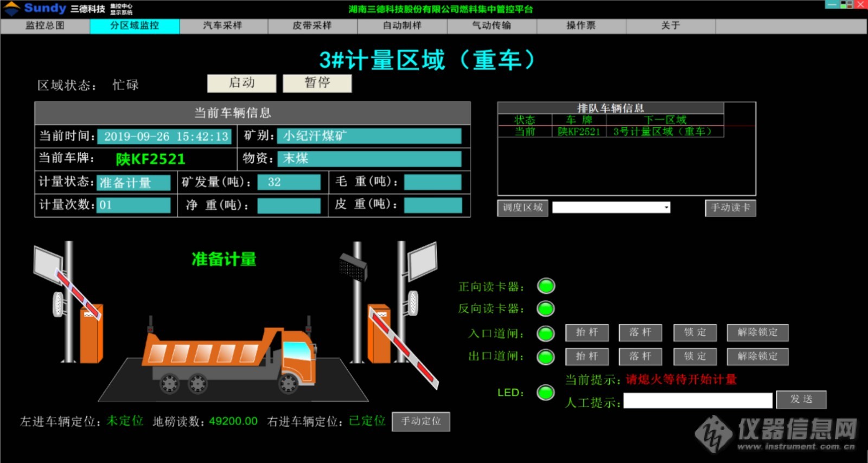Select queue row 陕KF2521 in 排队车辆信息

(611, 132)
